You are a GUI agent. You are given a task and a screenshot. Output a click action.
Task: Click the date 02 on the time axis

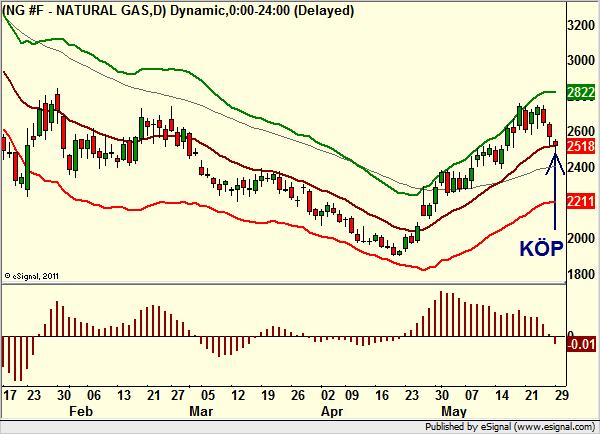328,395
